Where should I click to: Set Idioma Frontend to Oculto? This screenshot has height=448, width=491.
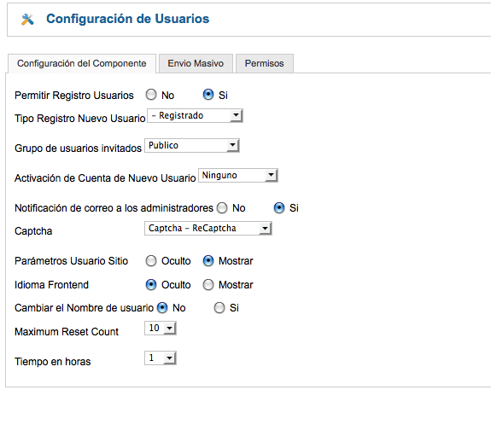(151, 285)
